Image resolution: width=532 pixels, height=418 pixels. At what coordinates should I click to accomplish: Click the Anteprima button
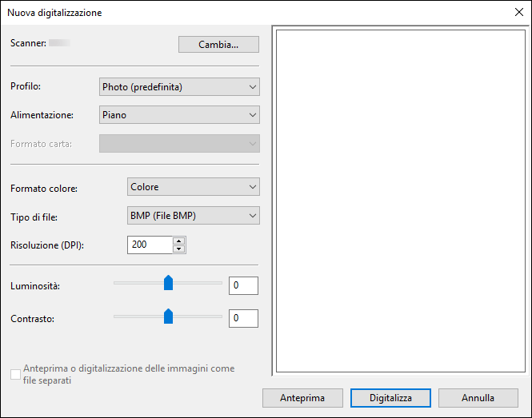point(302,398)
